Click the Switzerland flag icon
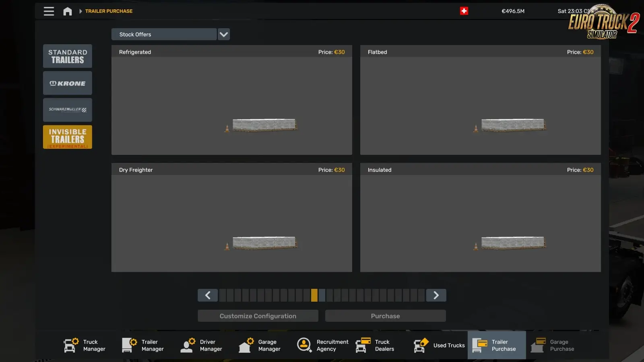This screenshot has width=644, height=362. [464, 11]
